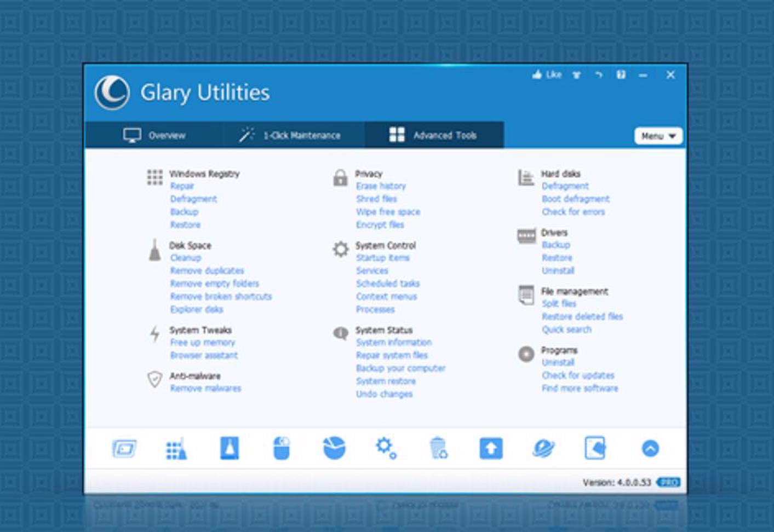Screen dimensions: 774x532
Task: Click the undo arrow icon in title bar
Action: pyautogui.click(x=599, y=75)
